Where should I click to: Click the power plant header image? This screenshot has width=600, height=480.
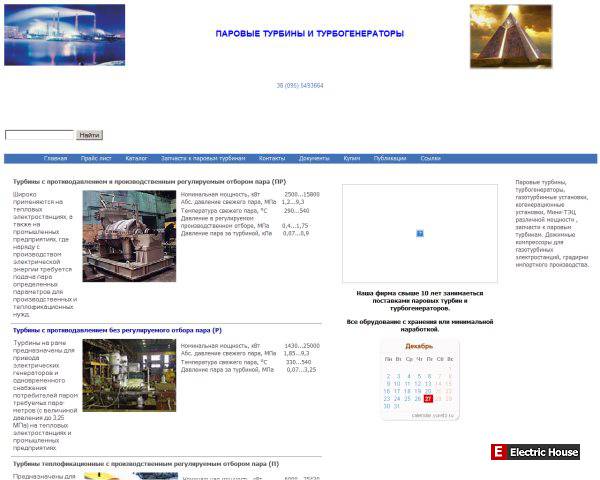65,35
